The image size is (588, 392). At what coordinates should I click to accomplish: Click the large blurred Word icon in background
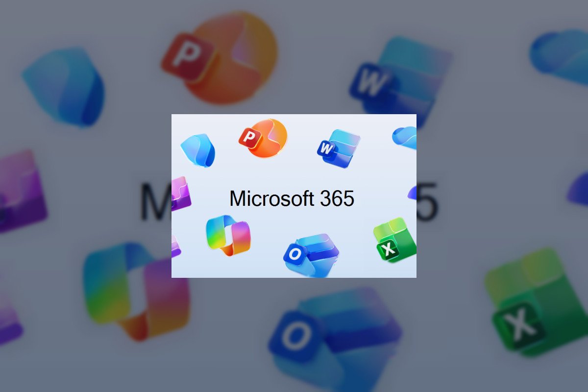coord(400,82)
